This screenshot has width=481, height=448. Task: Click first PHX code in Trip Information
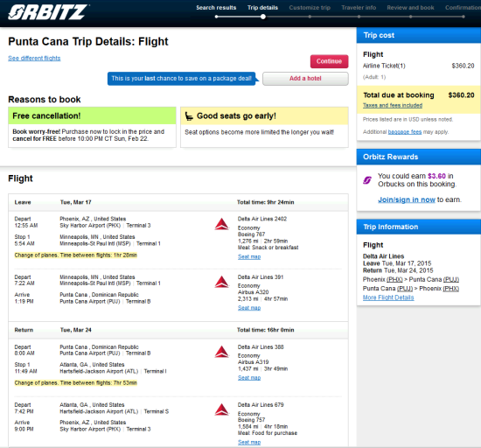[394, 279]
